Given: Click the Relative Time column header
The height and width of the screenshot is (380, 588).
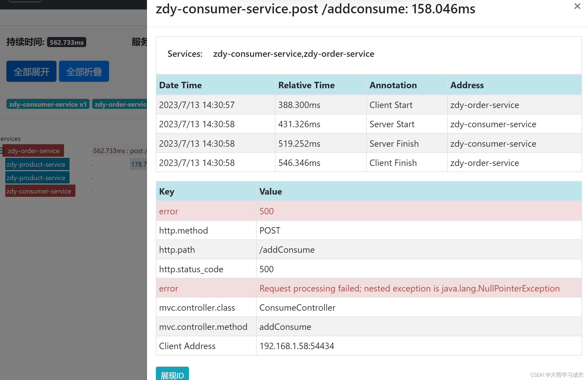Looking at the screenshot, I should click(306, 85).
